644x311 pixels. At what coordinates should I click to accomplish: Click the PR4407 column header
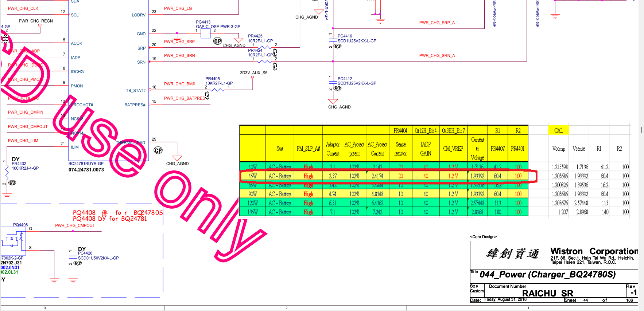pyautogui.click(x=497, y=149)
